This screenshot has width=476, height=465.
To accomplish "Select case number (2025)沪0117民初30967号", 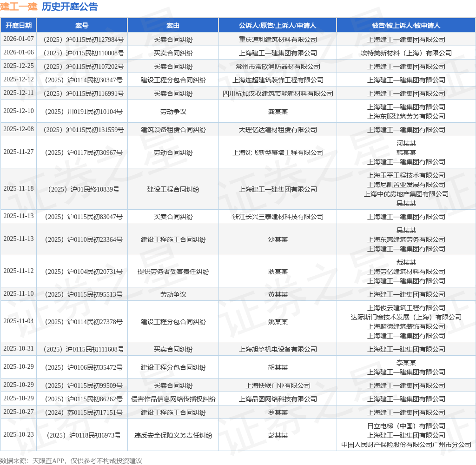I will point(84,153).
